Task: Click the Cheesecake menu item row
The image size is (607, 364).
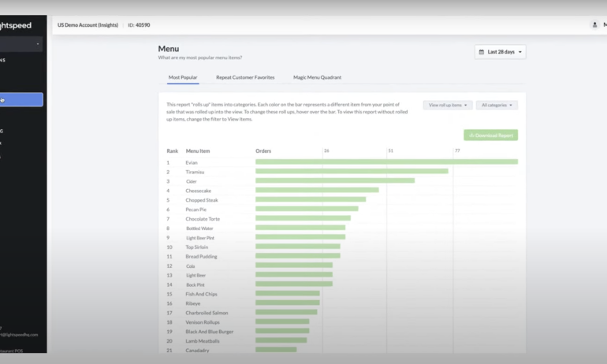Action: click(x=197, y=190)
